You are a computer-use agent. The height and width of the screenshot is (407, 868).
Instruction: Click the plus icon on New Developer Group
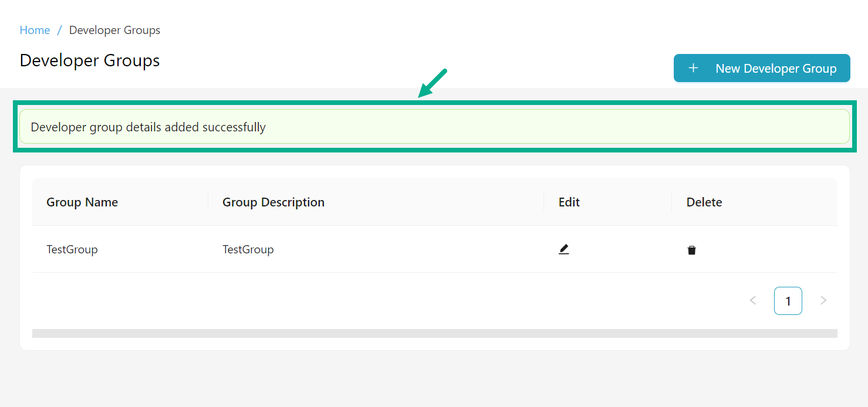coord(693,68)
